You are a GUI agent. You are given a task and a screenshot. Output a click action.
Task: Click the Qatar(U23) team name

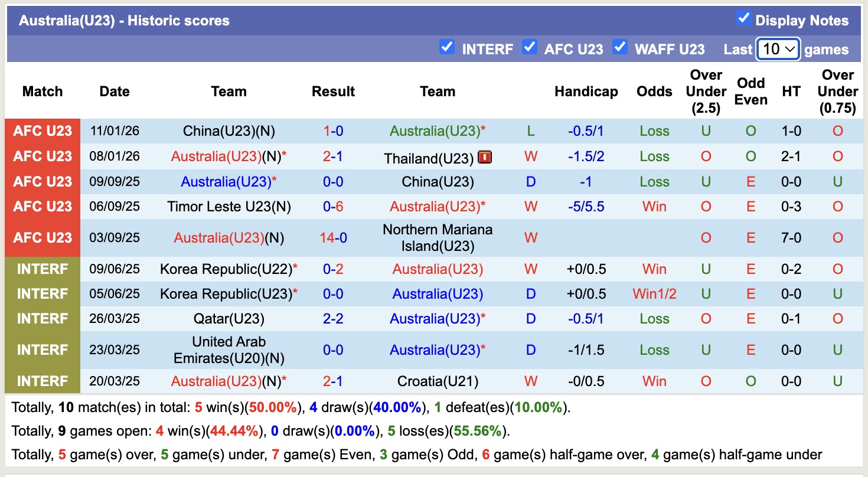pyautogui.click(x=229, y=319)
